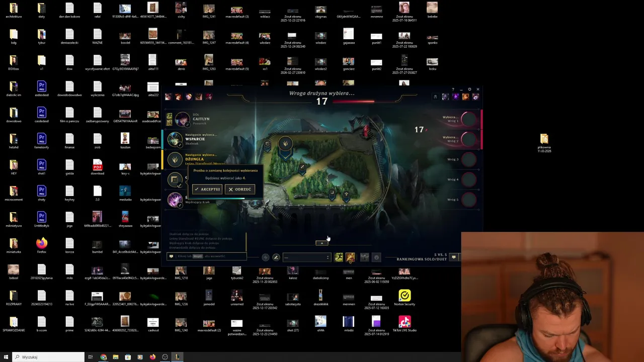Open the quick rune setup lightning icon
This screenshot has width=644, height=362.
[x=266, y=257]
